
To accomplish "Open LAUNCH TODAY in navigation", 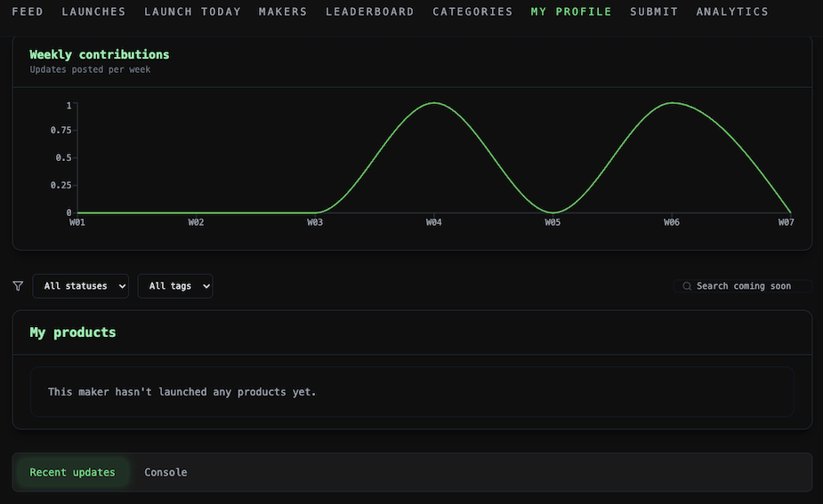I will pos(192,12).
